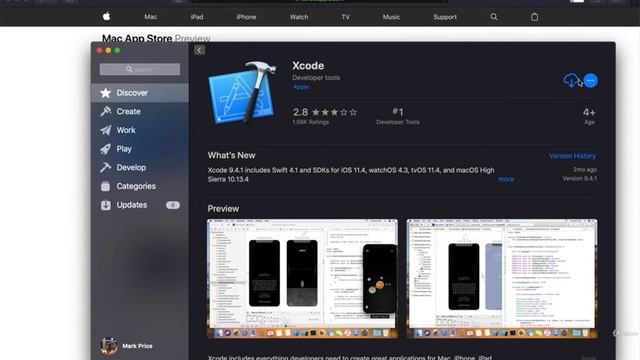Viewport: 640px width, 360px height.
Task: Open the iPhone section in navigation bar
Action: (x=246, y=17)
